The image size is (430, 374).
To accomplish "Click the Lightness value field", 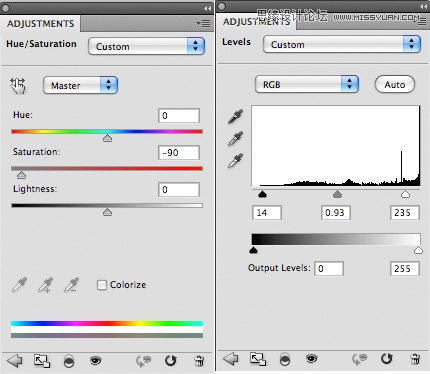I will pos(179,190).
